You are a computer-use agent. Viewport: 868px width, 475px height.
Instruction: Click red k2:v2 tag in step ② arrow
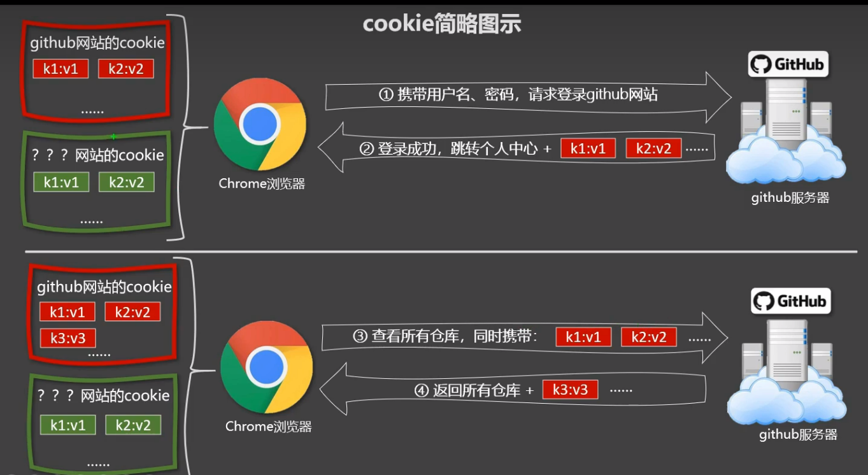coord(653,148)
